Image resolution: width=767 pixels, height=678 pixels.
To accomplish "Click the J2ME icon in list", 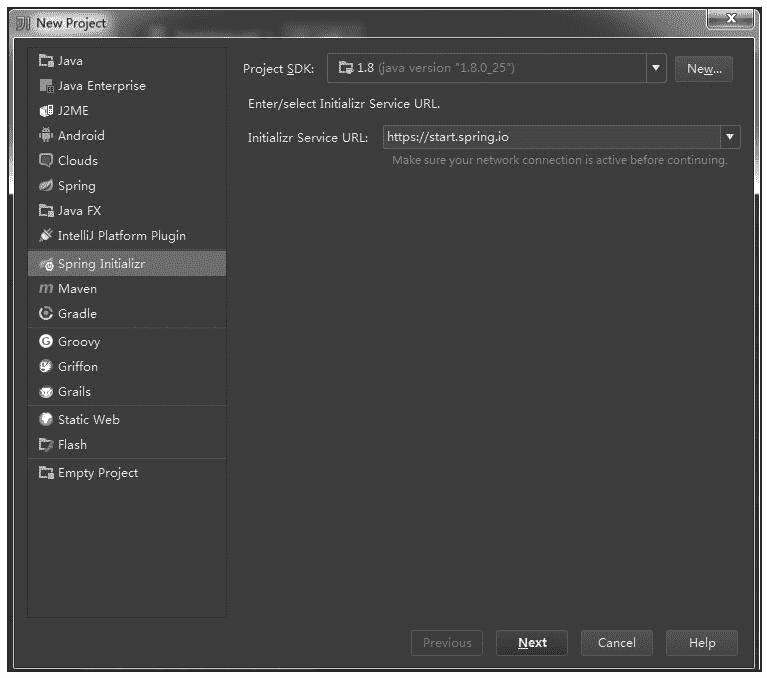I will point(45,111).
